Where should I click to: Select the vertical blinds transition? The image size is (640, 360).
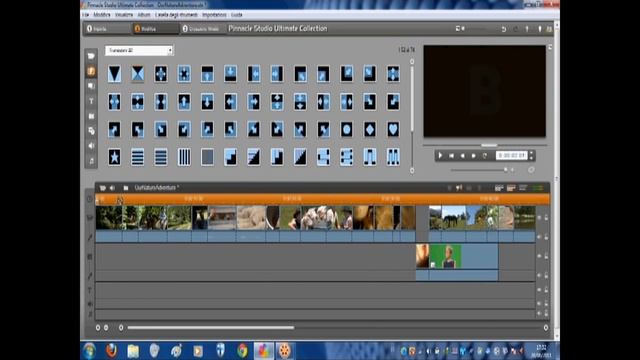pos(184,157)
